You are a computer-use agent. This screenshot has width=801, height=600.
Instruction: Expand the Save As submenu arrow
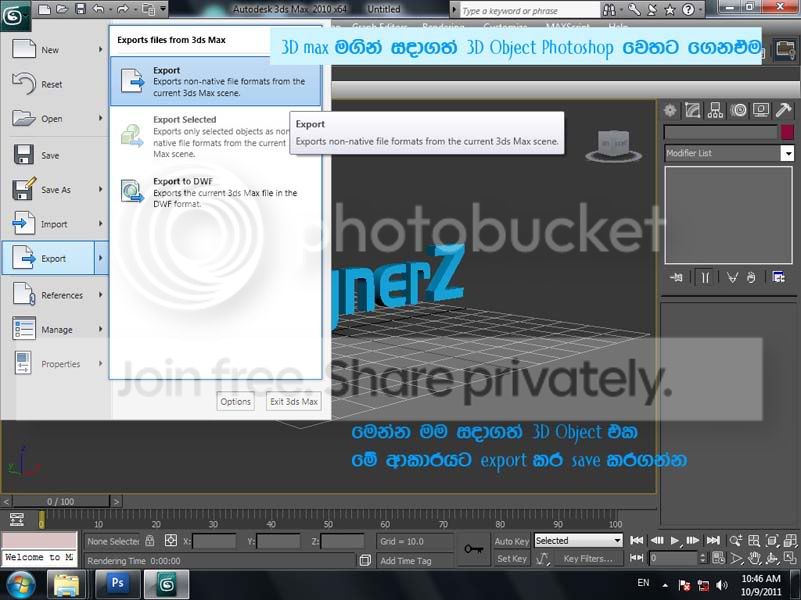click(101, 189)
